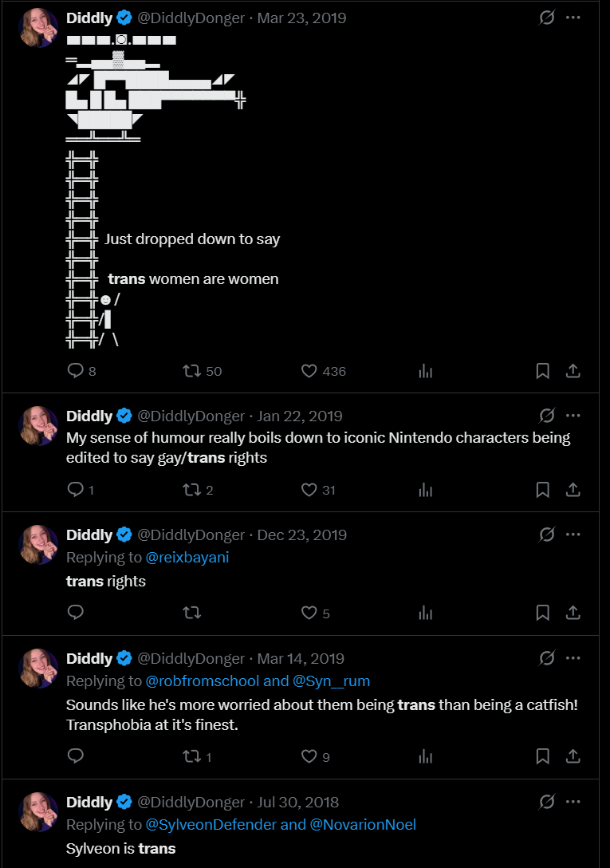This screenshot has width=610, height=868.
Task: Click Grok icon on Jan 22 tweet
Action: tap(546, 416)
